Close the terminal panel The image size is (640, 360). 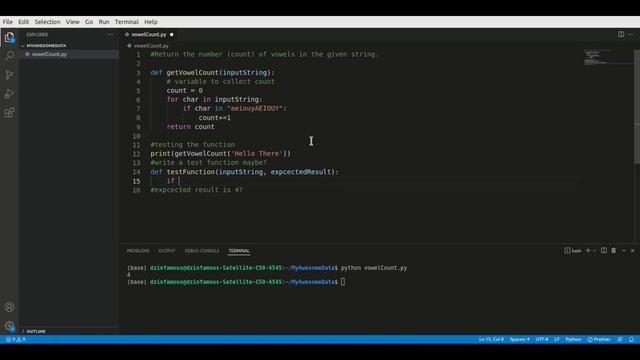coord(633,251)
